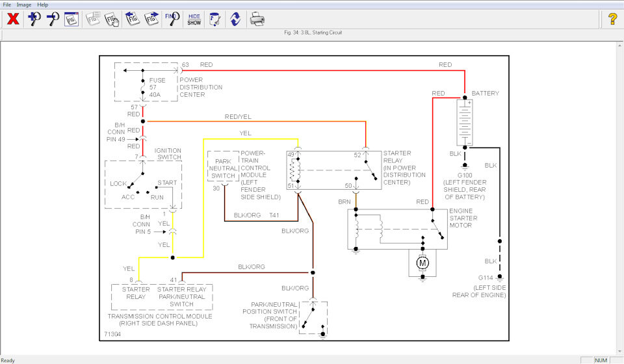Click the blue refresh arrows icon
This screenshot has width=624, height=364.
[x=235, y=19]
